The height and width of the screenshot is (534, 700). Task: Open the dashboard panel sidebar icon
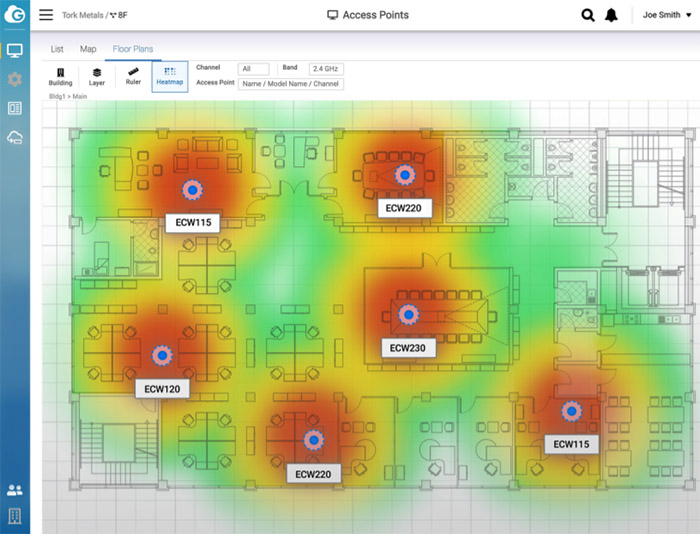[x=15, y=108]
